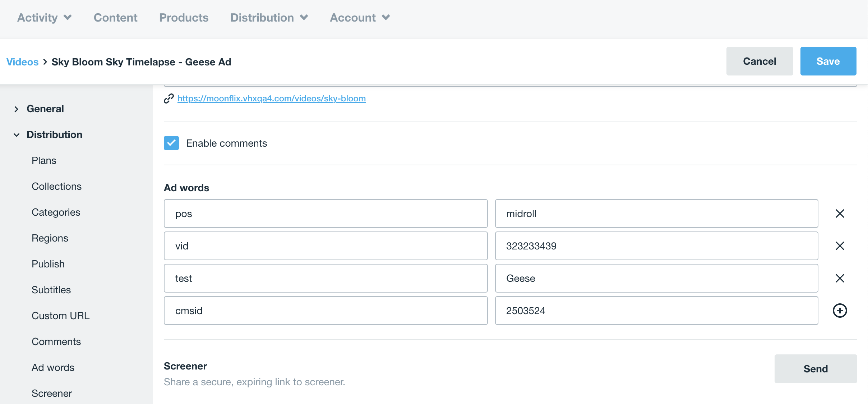Edit the cmsid value field 2503524
This screenshot has width=868, height=404.
click(x=656, y=311)
